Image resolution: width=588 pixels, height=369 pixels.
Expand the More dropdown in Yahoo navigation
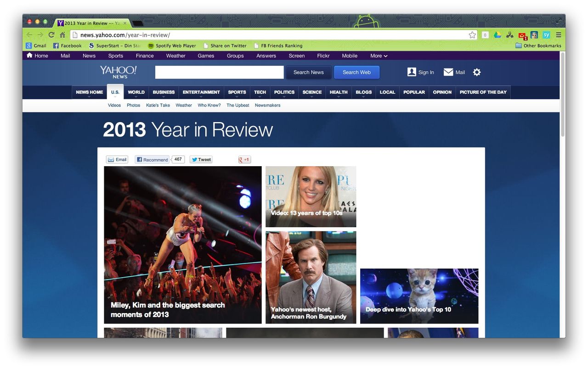click(379, 56)
